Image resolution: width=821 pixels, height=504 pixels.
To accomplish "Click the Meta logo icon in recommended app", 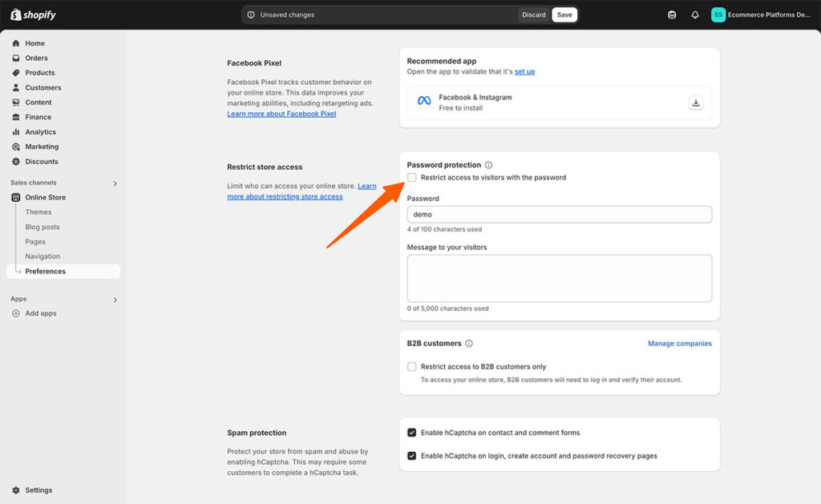I will tap(424, 101).
